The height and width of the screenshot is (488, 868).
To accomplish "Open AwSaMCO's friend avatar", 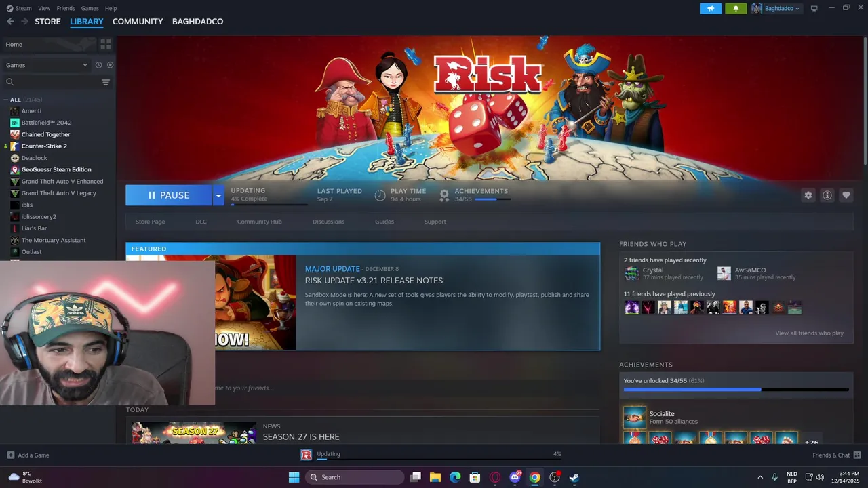I will [x=724, y=273].
